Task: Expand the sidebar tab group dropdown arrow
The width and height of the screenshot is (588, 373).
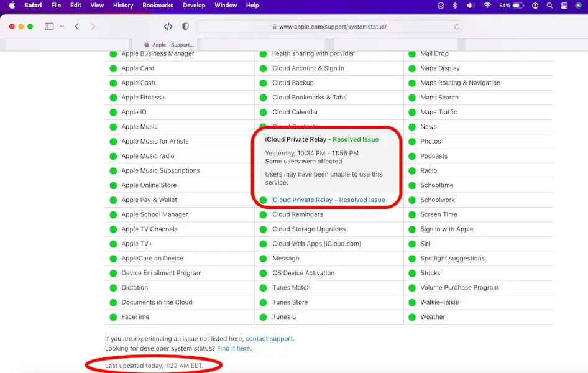Action: 62,27
